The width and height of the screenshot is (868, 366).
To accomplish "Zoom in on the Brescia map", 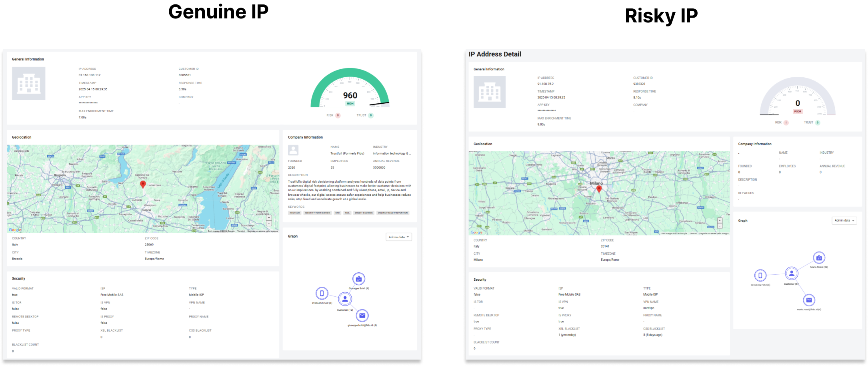I will pos(269,218).
